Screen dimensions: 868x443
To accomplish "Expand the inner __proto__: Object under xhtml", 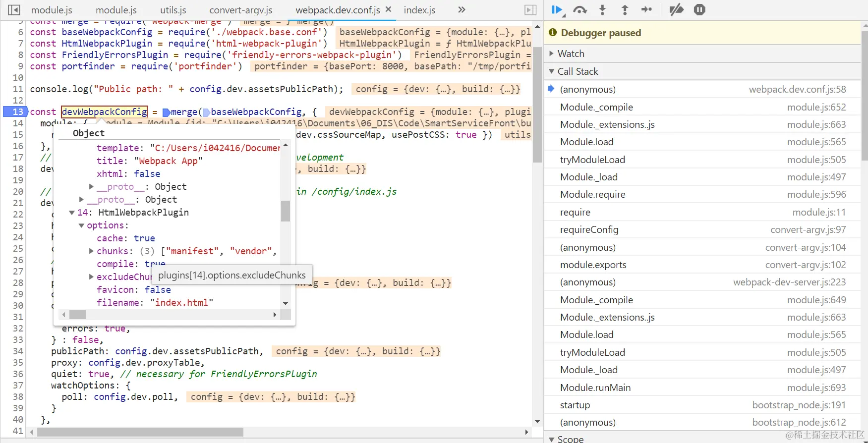I will point(91,187).
